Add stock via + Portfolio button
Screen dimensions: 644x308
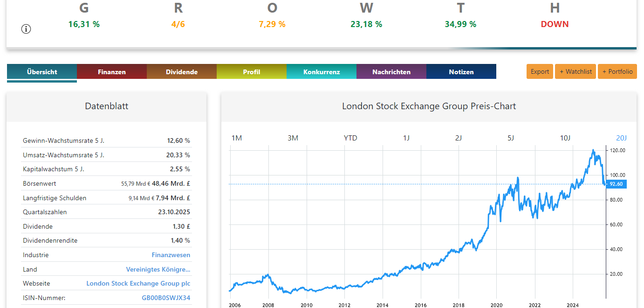coord(617,71)
